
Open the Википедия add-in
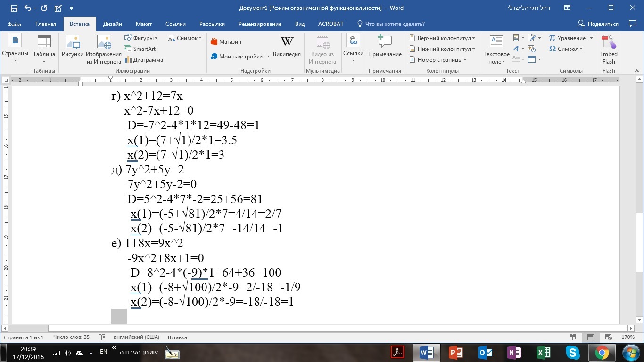coord(287,47)
